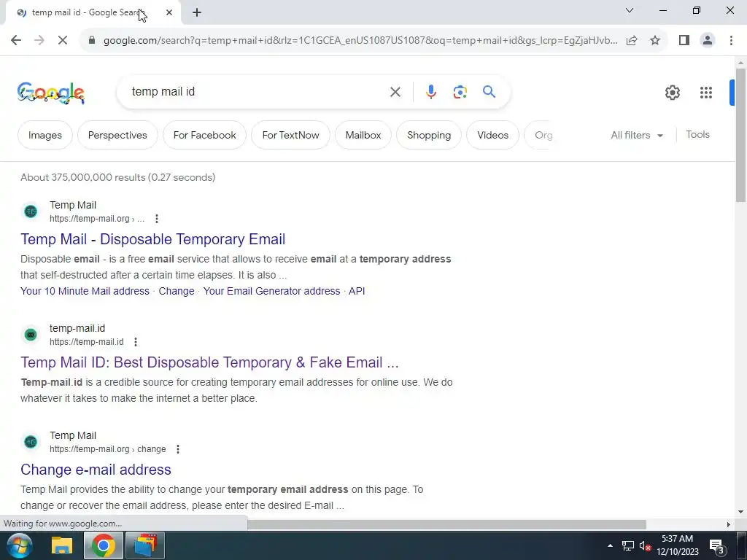Open the Windows Start menu
747x560 pixels.
click(x=19, y=545)
